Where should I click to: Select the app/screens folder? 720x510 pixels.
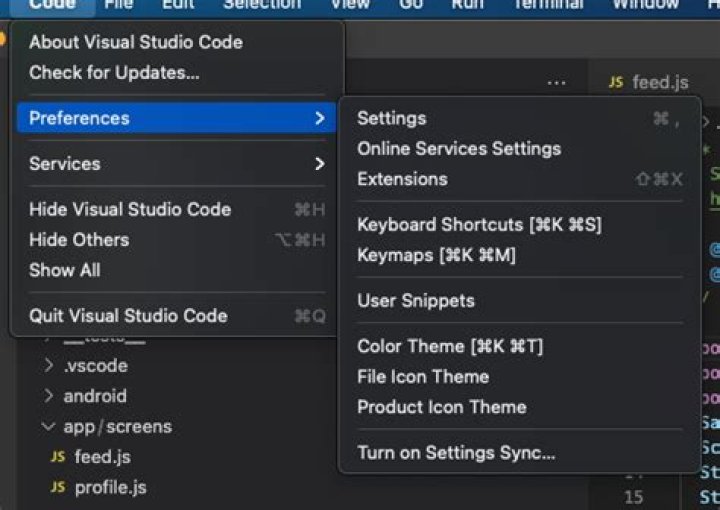(x=118, y=427)
